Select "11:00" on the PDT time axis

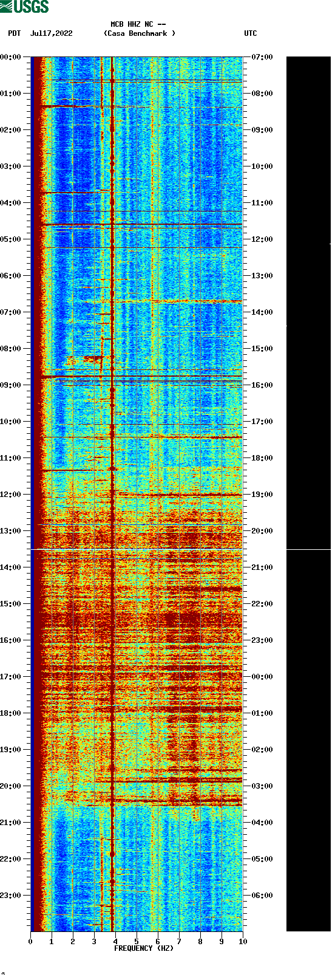(10, 458)
